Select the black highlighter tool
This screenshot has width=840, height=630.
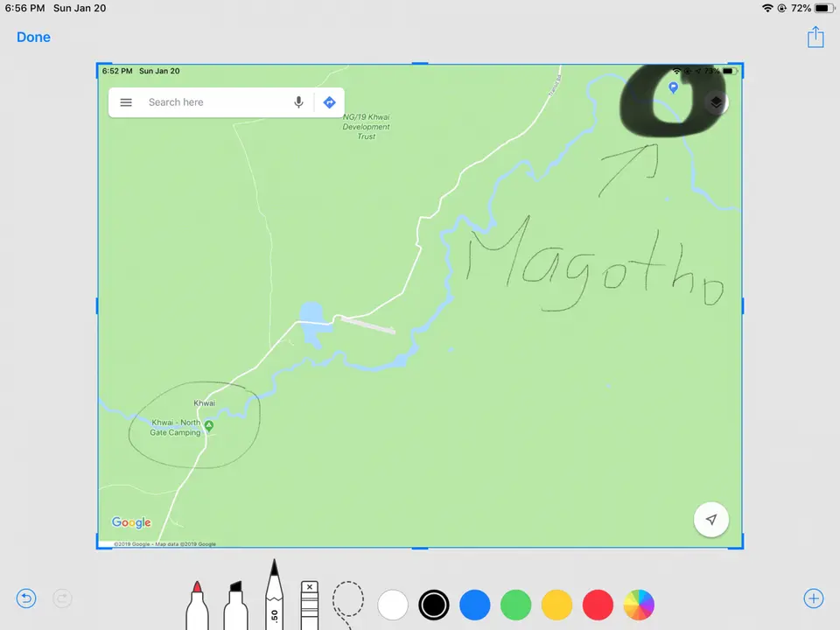235,605
